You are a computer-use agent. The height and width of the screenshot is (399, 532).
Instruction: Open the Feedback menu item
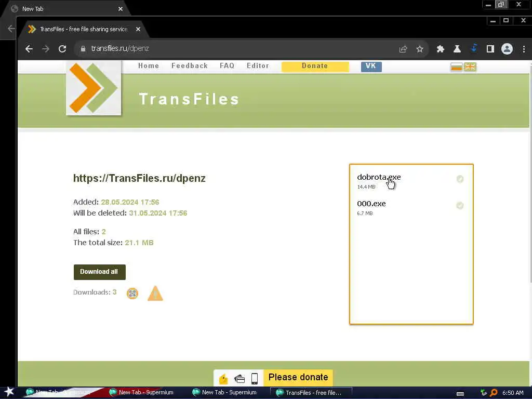190,66
